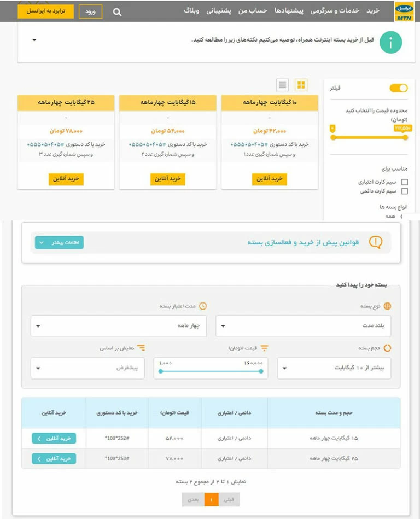Click the green info circle icon
This screenshot has height=519, width=420.
[x=390, y=43]
